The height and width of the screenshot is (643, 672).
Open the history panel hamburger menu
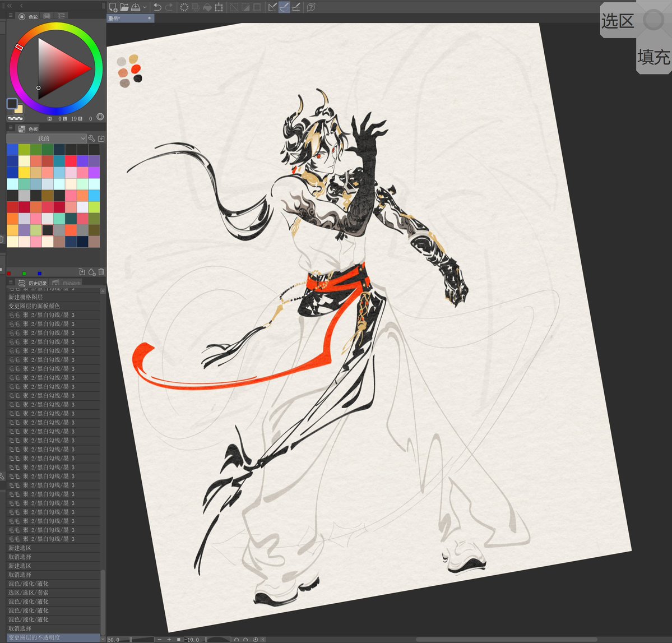point(11,282)
